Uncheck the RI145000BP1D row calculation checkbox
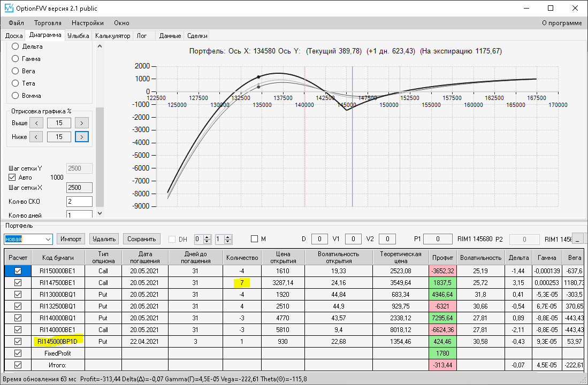 click(x=18, y=342)
